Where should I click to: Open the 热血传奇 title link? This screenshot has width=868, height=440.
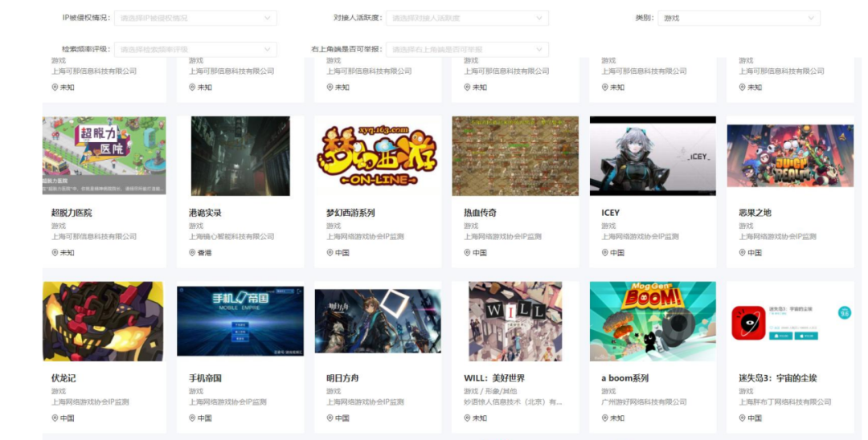(x=480, y=213)
